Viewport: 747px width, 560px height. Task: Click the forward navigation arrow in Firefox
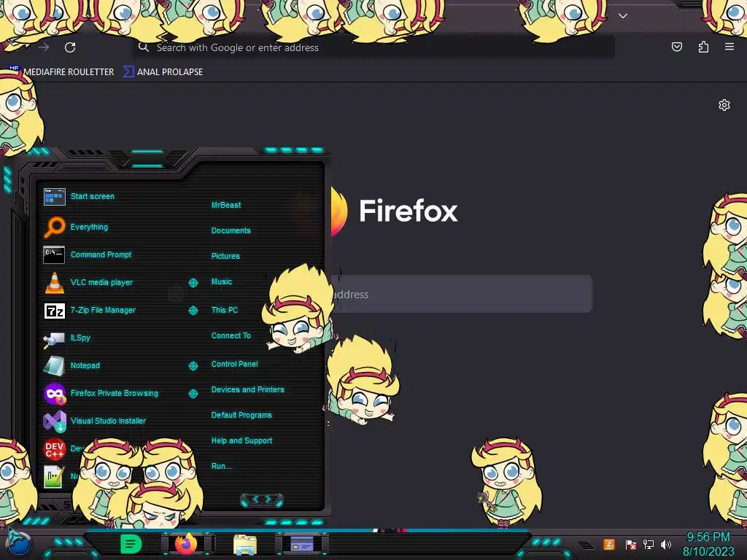tap(44, 47)
